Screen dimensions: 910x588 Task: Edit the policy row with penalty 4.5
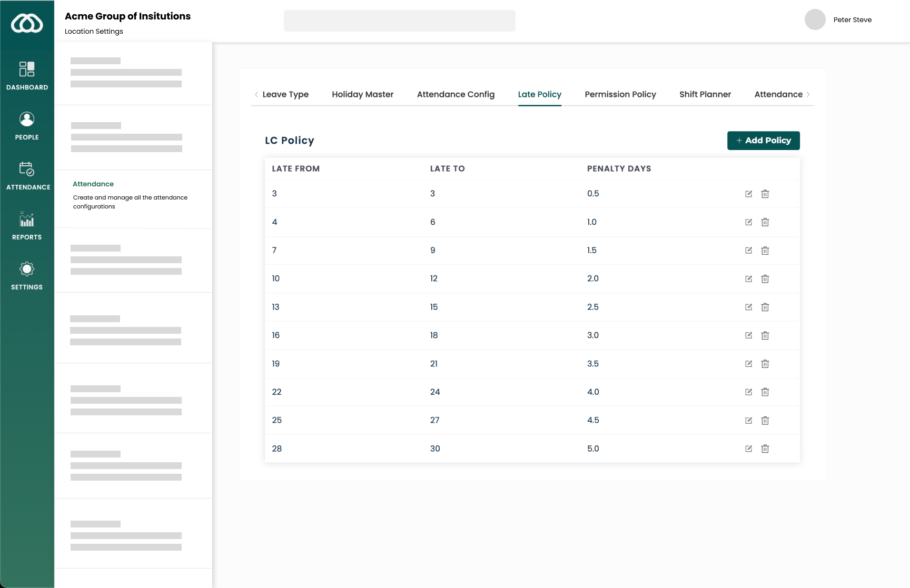click(x=748, y=421)
